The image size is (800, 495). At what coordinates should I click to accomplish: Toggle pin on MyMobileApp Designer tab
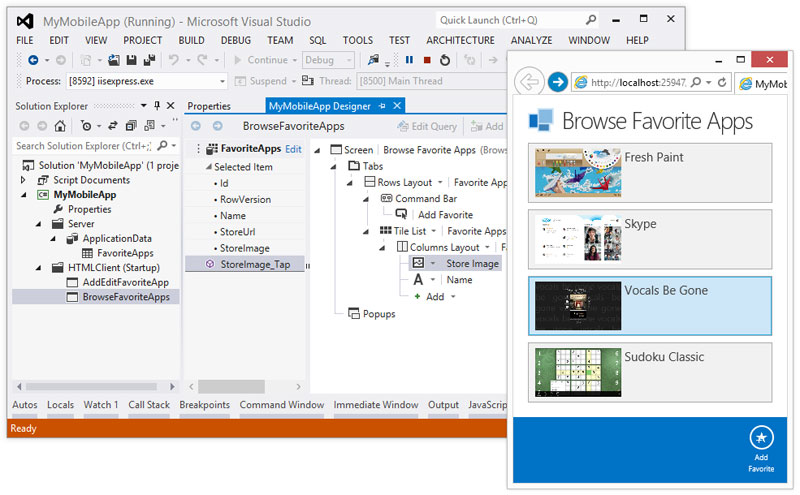point(382,106)
